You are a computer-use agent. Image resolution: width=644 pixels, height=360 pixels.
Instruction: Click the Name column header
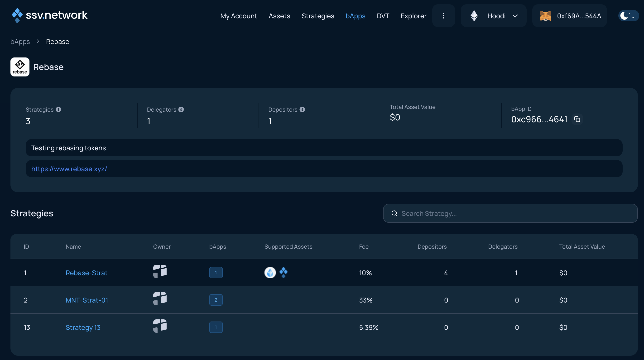(x=73, y=246)
